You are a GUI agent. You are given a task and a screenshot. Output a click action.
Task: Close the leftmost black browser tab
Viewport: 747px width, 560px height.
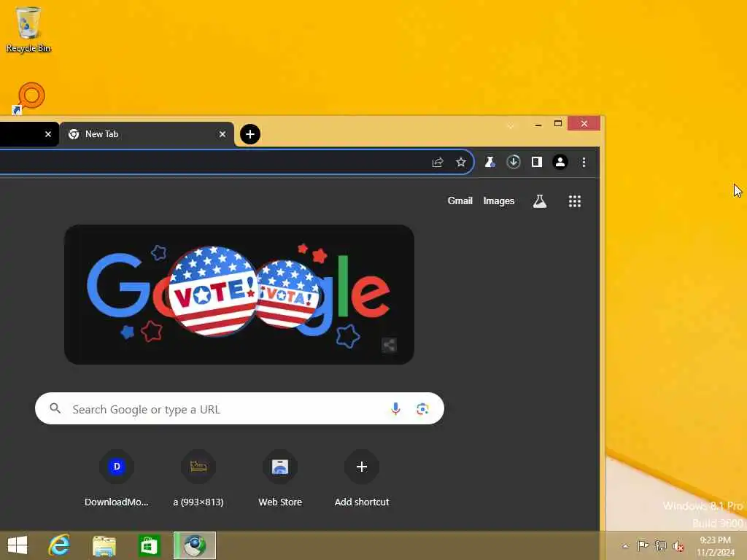point(48,134)
